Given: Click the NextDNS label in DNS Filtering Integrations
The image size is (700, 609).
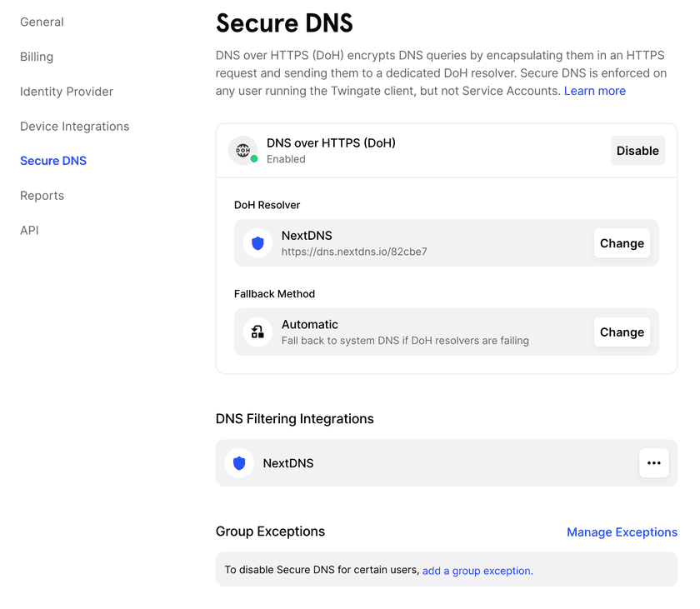Looking at the screenshot, I should coord(288,463).
